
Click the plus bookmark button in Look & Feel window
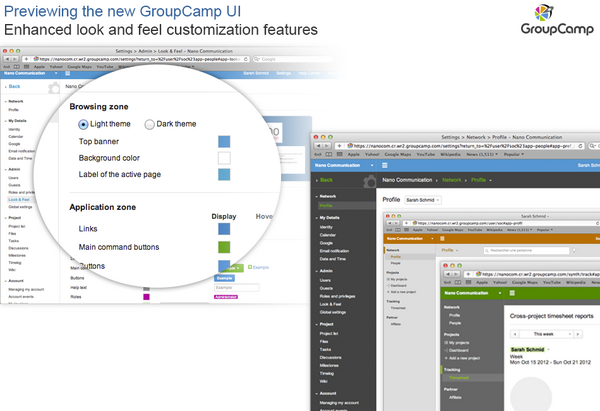[26, 59]
